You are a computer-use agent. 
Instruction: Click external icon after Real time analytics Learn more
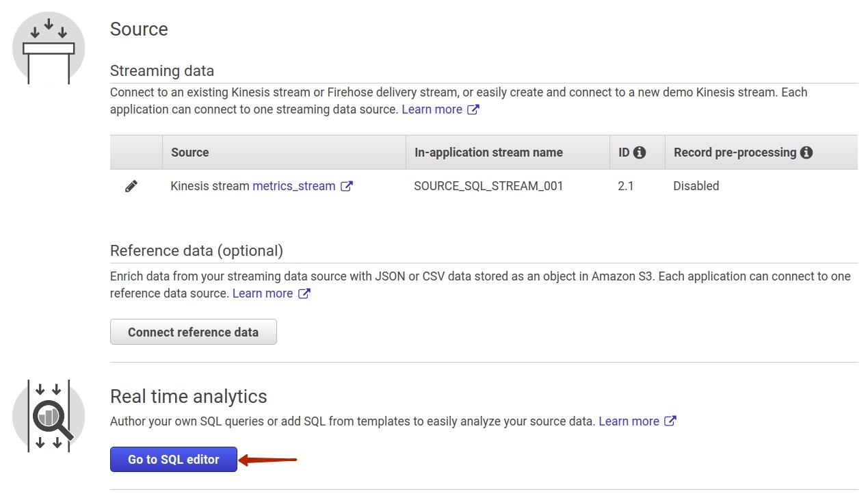670,421
